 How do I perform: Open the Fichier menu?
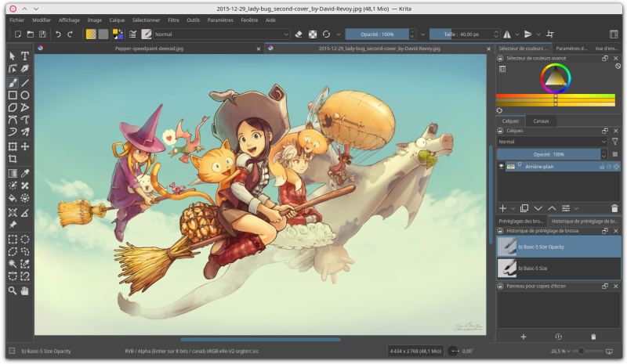click(x=16, y=20)
